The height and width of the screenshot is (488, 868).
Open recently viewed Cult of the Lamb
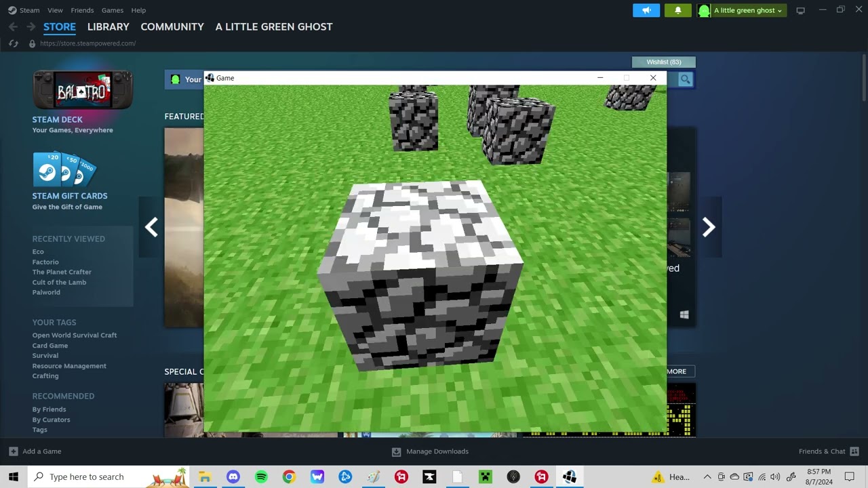coord(60,282)
